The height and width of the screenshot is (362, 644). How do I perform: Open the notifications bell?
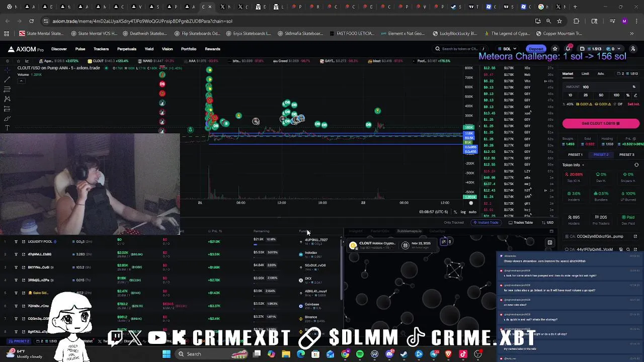point(568,49)
